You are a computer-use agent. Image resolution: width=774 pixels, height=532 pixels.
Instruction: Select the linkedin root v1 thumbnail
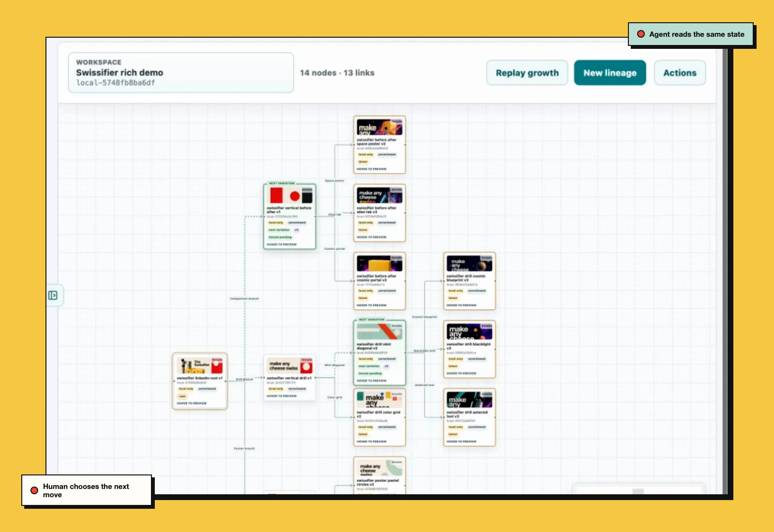click(200, 366)
